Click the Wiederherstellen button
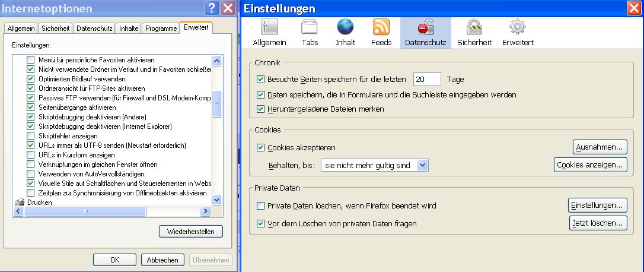This screenshot has width=644, height=272. 190,231
